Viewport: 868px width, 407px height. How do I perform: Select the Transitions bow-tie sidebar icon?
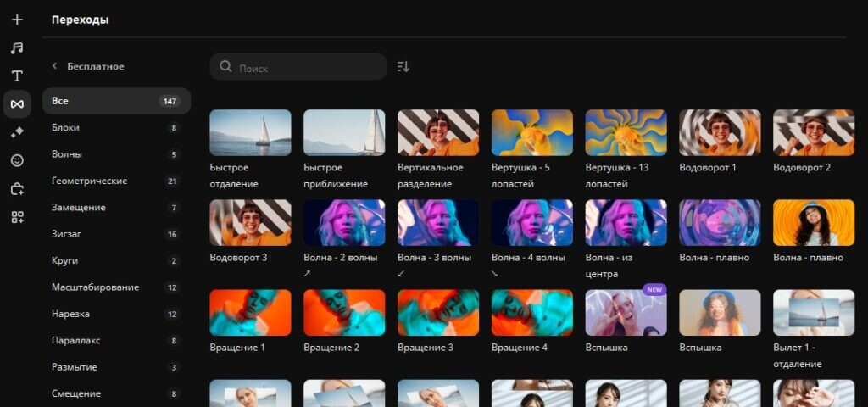pyautogui.click(x=17, y=104)
